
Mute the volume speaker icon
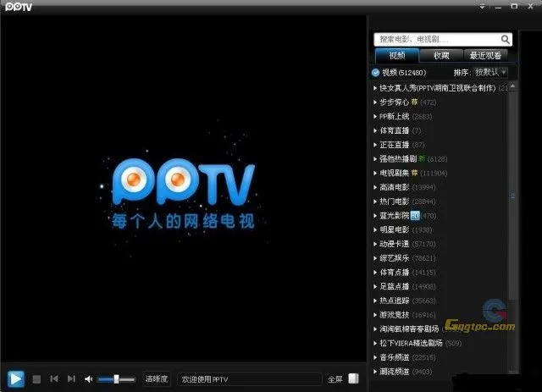(88, 379)
